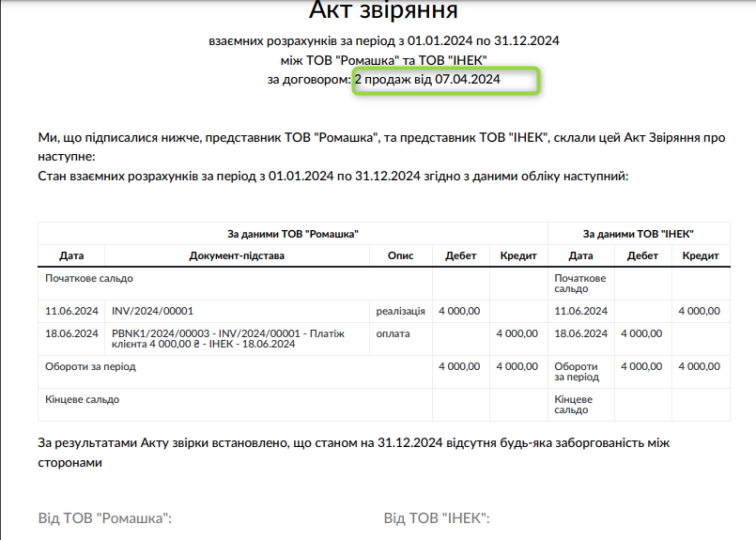The image size is (756, 540).
Task: Open document INV/2024/00001 in the table
Action: pos(152,311)
